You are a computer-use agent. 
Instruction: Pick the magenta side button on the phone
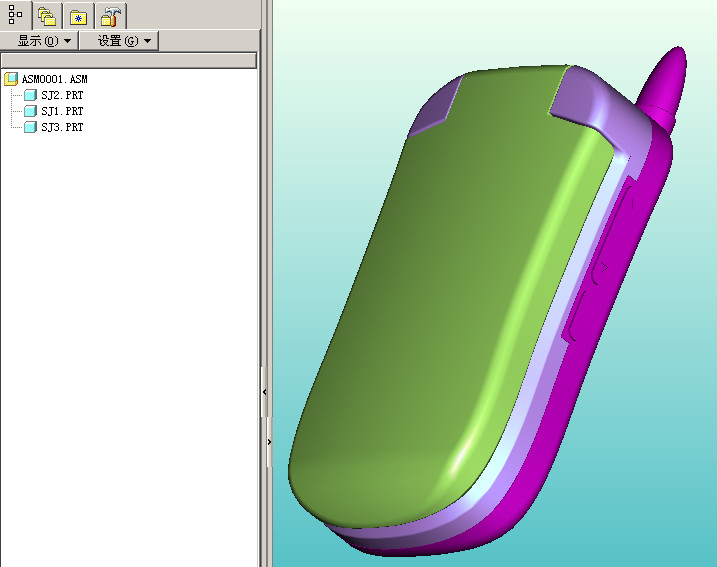(614, 236)
